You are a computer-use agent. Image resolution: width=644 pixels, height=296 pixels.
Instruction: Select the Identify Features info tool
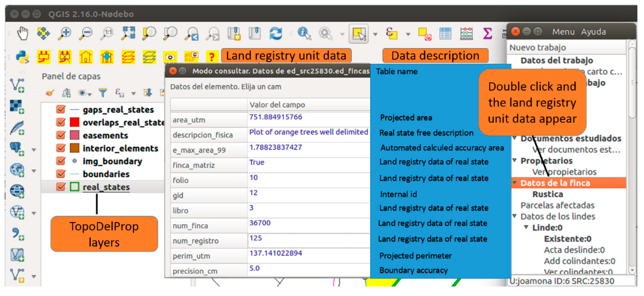click(x=304, y=33)
